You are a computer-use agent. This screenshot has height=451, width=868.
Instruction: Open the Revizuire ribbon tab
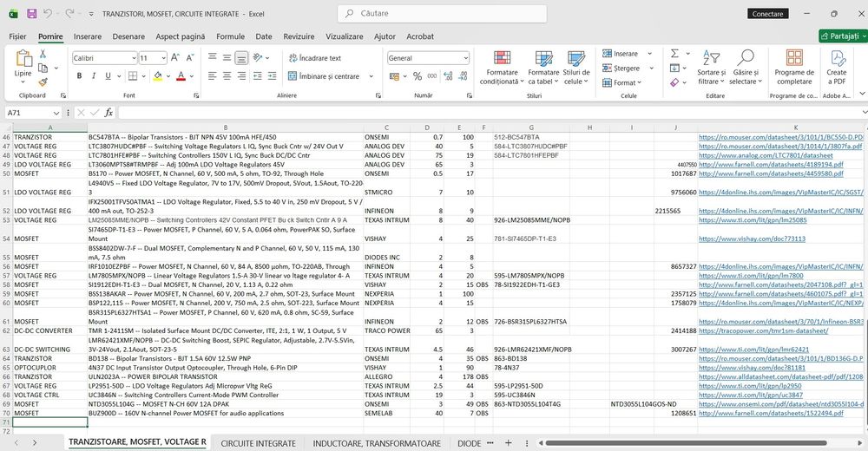[x=299, y=36]
